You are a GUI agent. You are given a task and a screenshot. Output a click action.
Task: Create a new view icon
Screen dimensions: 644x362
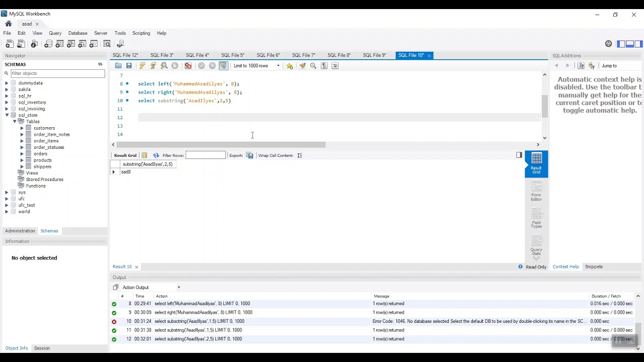[71, 44]
